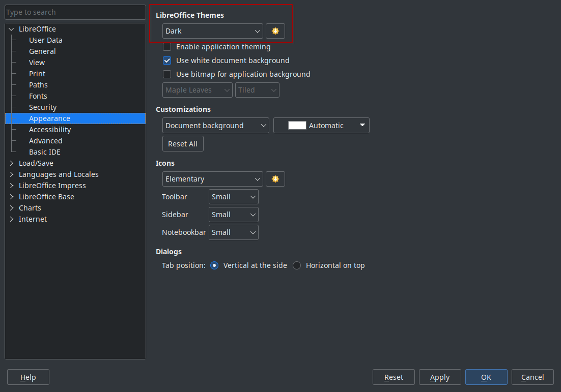561x392 pixels.
Task: Check Use bitmap for application background
Action: tap(167, 74)
